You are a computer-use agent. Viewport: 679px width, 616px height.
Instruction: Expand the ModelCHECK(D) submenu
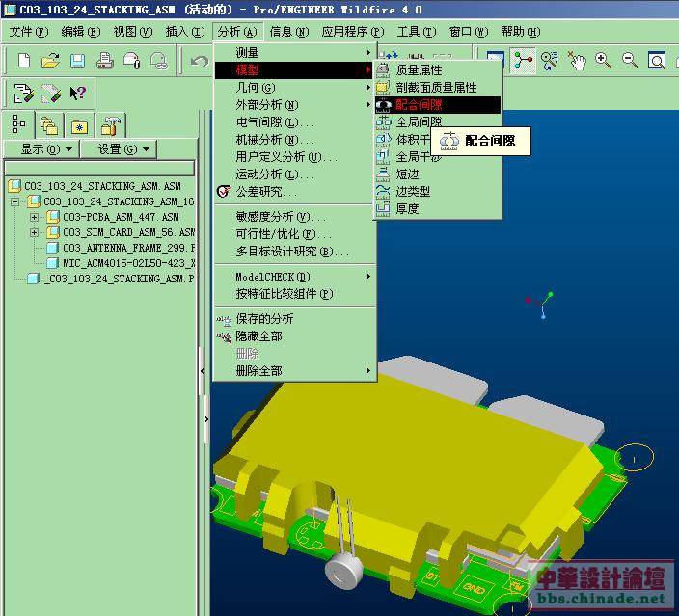coord(293,276)
